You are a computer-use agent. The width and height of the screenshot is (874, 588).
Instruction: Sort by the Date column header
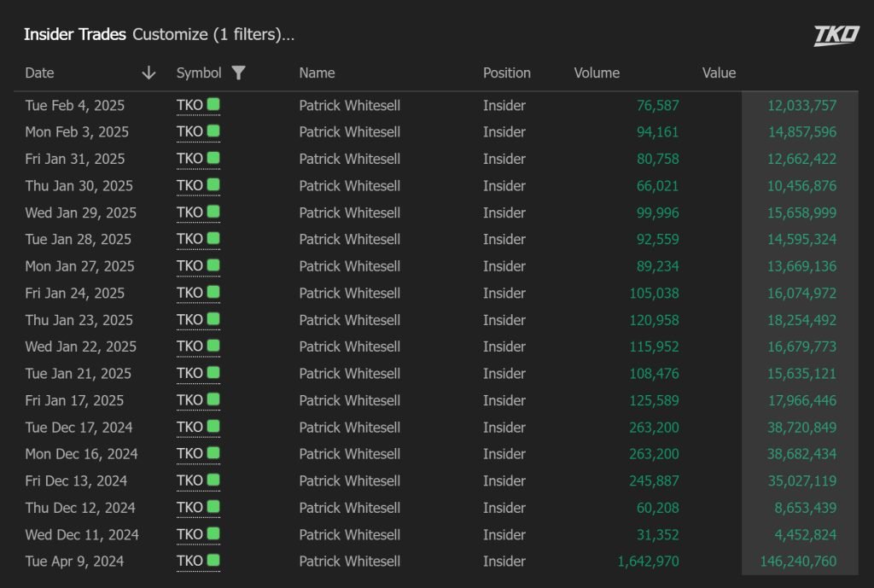pyautogui.click(x=39, y=73)
